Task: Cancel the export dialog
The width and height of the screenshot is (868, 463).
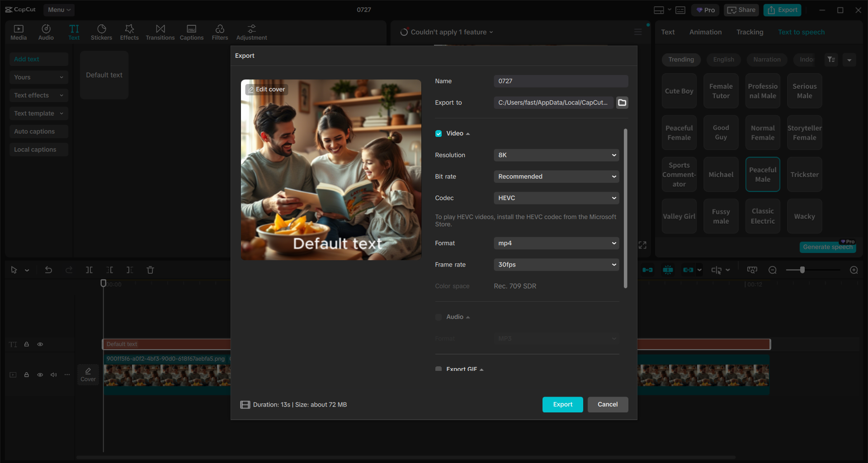Action: coord(608,404)
